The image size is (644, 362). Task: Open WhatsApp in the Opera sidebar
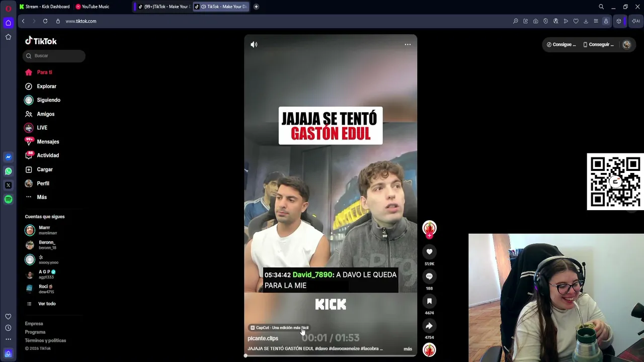(x=8, y=171)
